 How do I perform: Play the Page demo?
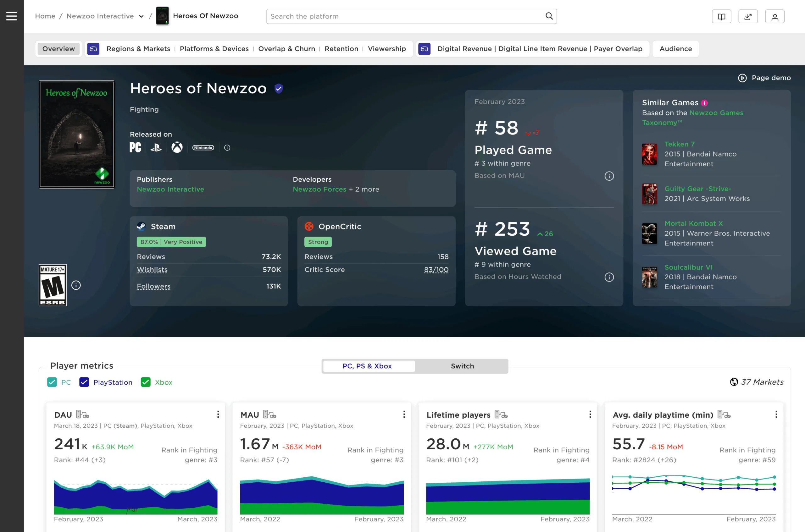point(764,78)
